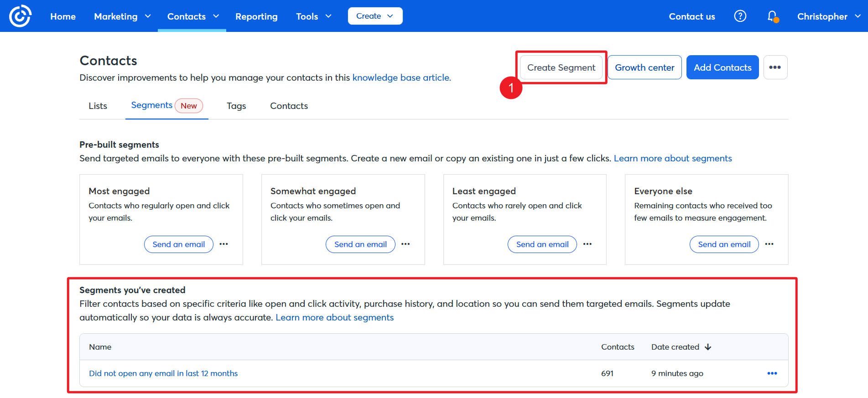
Task: Go to Reporting in navigation bar
Action: pos(256,16)
